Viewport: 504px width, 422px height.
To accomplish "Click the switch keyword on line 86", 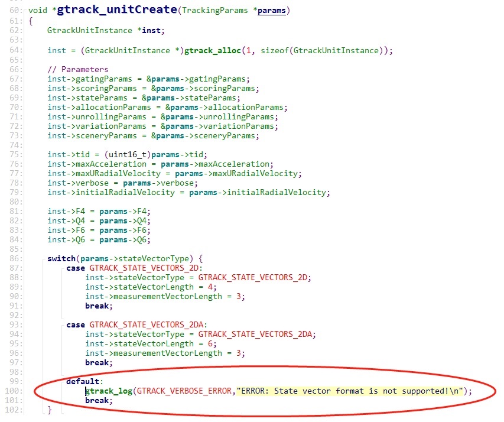I will click(61, 259).
